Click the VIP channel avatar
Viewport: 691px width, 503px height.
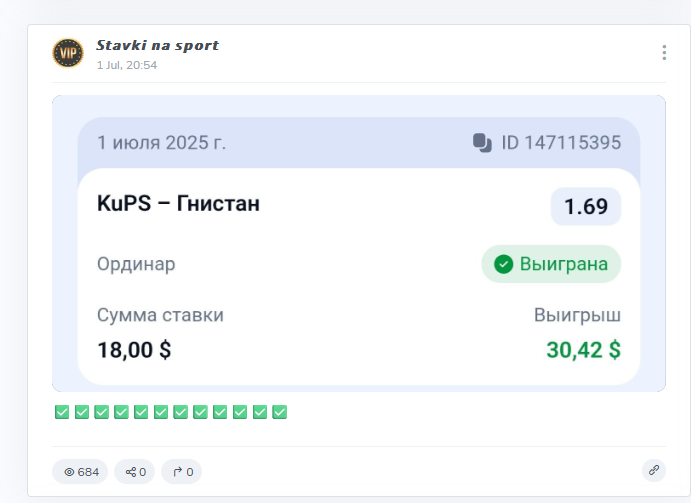tap(68, 52)
